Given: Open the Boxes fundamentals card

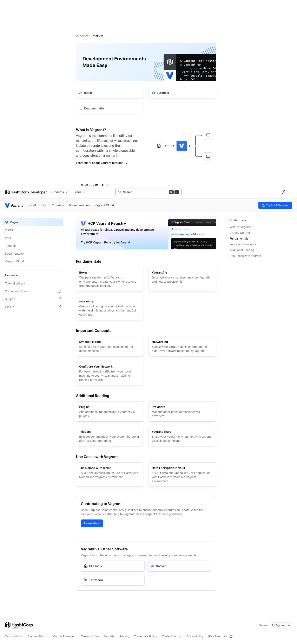Looking at the screenshot, I should tap(110, 279).
